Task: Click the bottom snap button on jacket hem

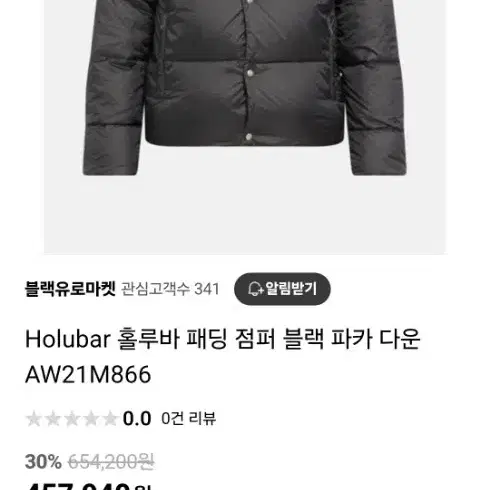Action: (x=249, y=137)
